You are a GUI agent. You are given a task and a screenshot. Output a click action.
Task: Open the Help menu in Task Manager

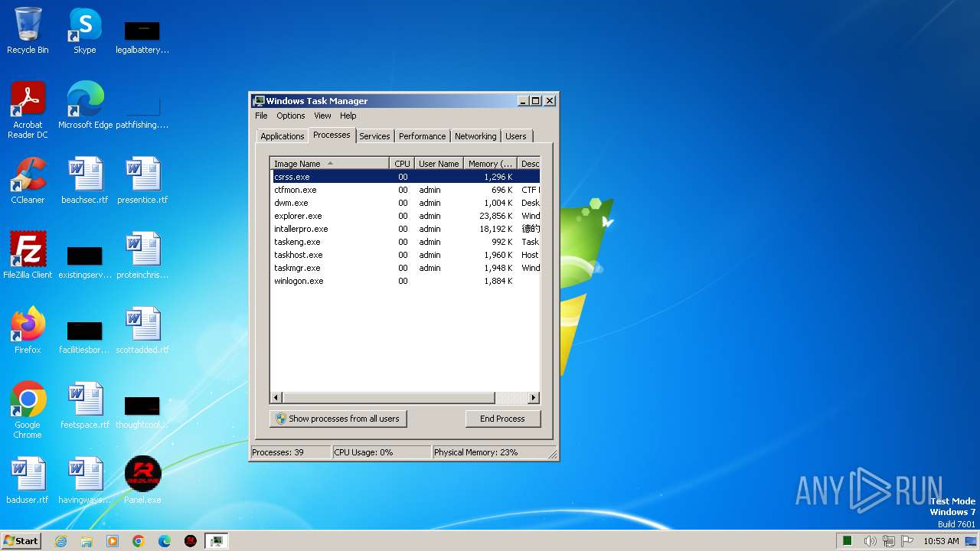coord(348,116)
